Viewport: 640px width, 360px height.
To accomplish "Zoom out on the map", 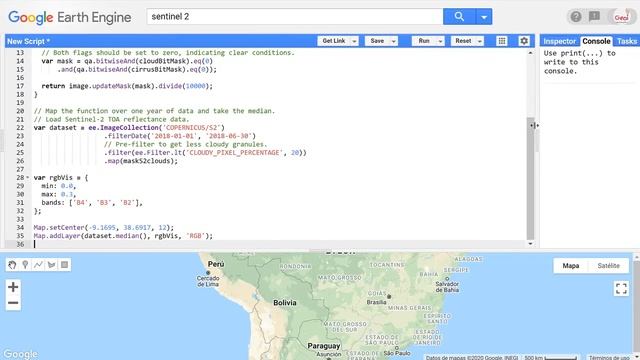I will pos(13,303).
